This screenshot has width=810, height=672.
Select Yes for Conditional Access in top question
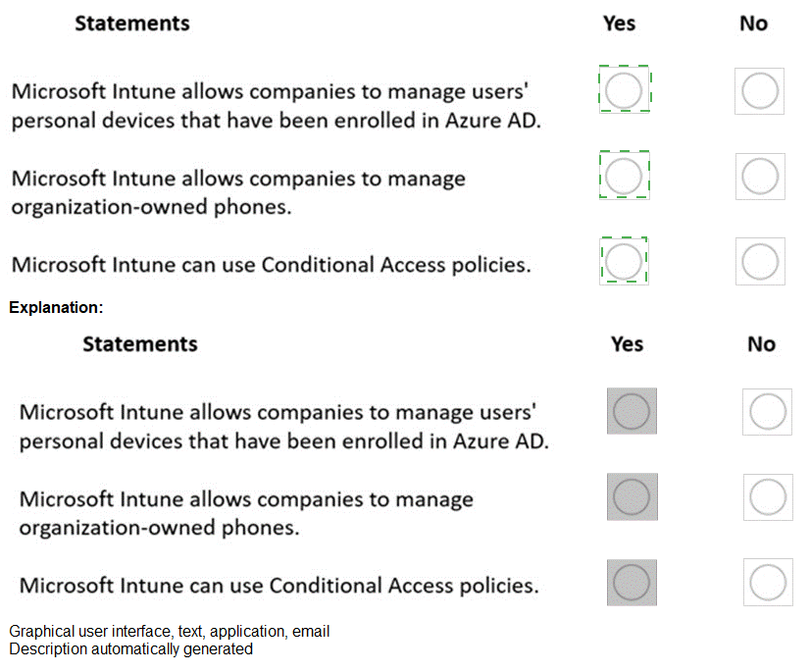coord(624,261)
